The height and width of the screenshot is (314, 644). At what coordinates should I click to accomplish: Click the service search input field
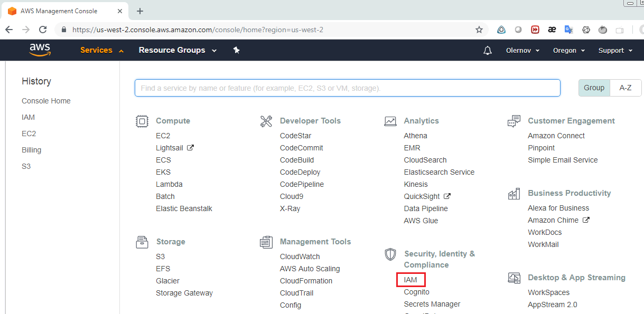click(348, 88)
